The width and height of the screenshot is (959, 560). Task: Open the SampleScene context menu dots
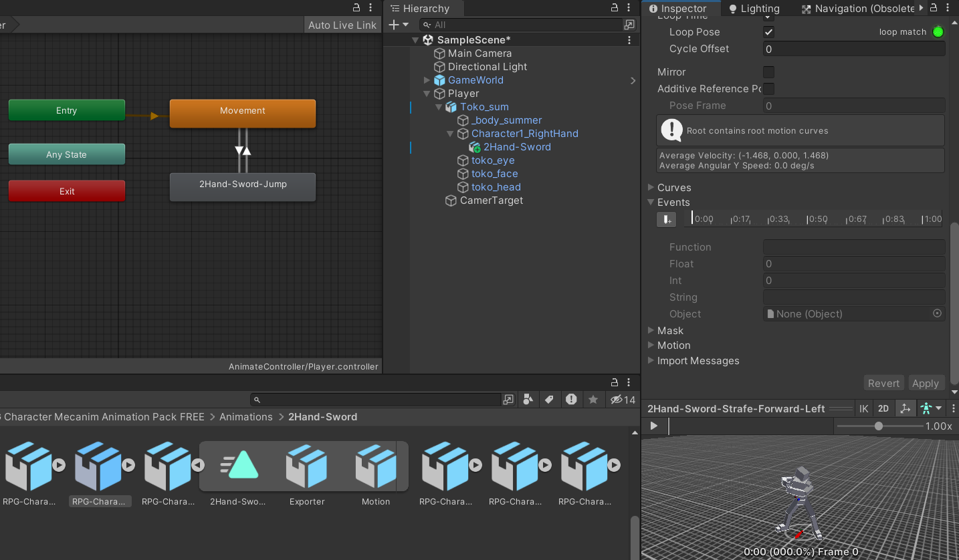pos(629,40)
